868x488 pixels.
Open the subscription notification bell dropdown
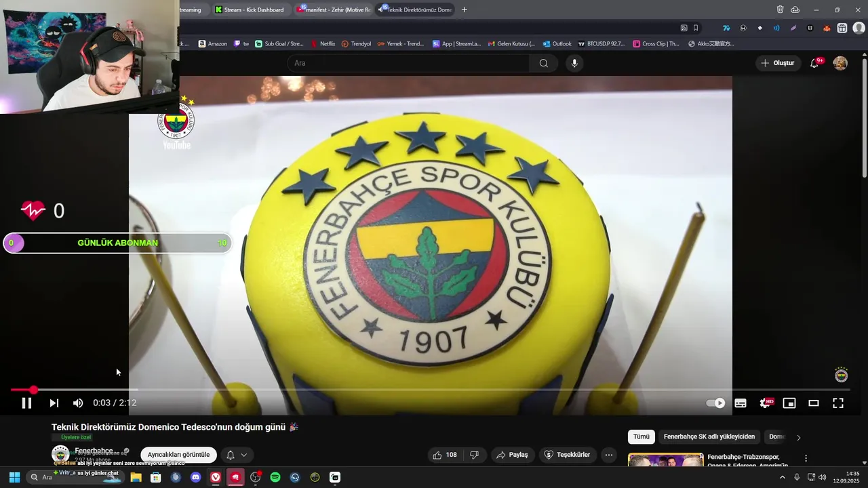(x=236, y=455)
